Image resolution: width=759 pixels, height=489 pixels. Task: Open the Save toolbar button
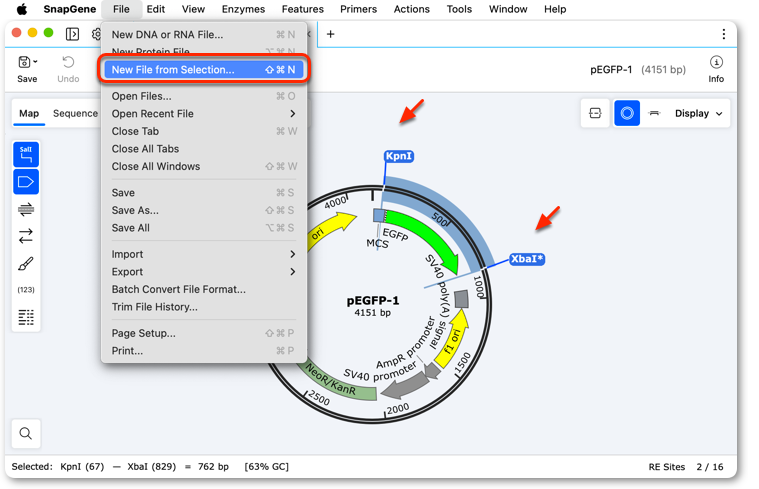coord(27,69)
